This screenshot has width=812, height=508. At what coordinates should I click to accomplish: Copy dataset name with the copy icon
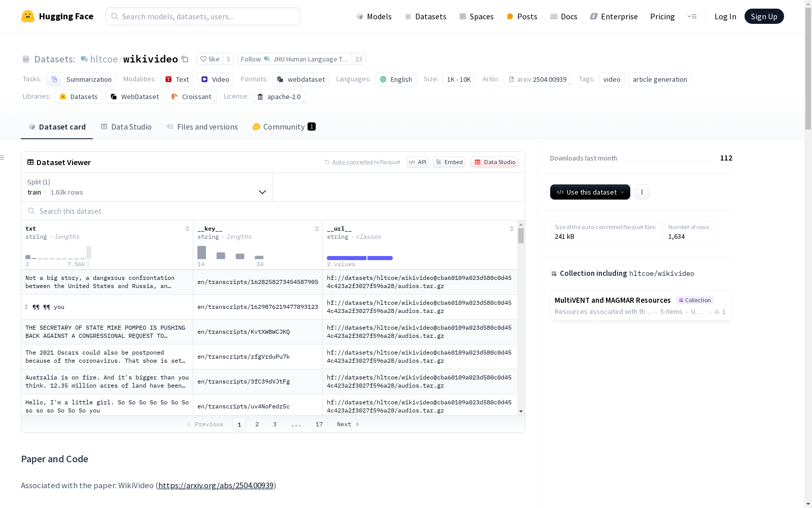click(185, 59)
